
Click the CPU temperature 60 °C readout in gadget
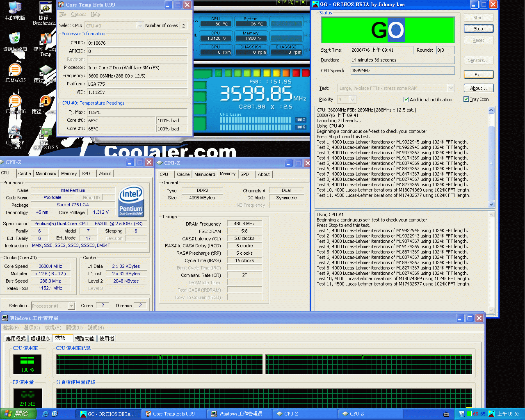[216, 24]
